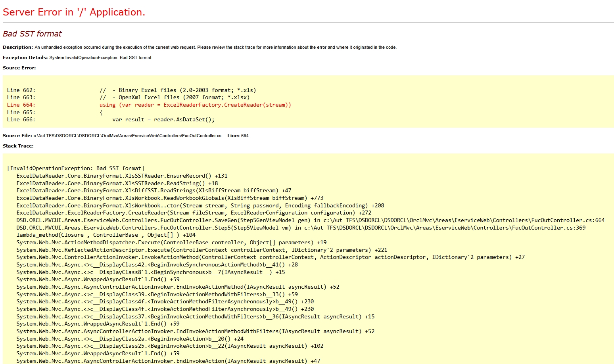Click the Stack Trace label
This screenshot has height=364, width=614.
[x=18, y=146]
